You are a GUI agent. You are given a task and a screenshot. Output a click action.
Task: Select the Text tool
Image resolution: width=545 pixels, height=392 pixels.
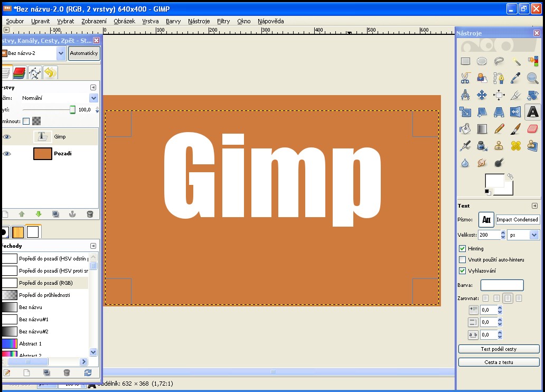pyautogui.click(x=532, y=111)
